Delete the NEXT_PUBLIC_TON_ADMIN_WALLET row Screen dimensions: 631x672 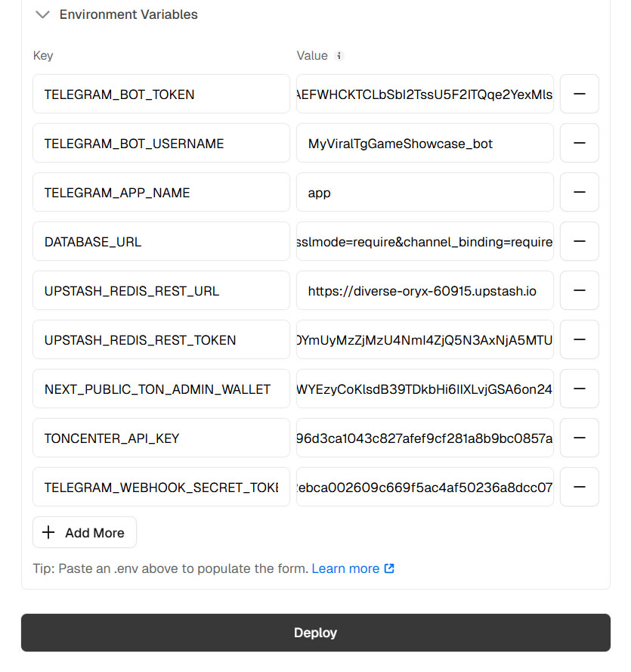pos(579,389)
